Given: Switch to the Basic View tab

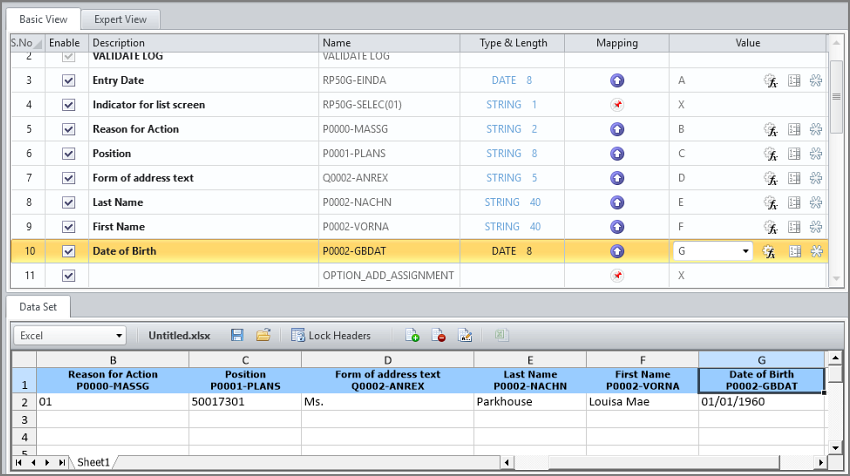Looking at the screenshot, I should (x=43, y=19).
